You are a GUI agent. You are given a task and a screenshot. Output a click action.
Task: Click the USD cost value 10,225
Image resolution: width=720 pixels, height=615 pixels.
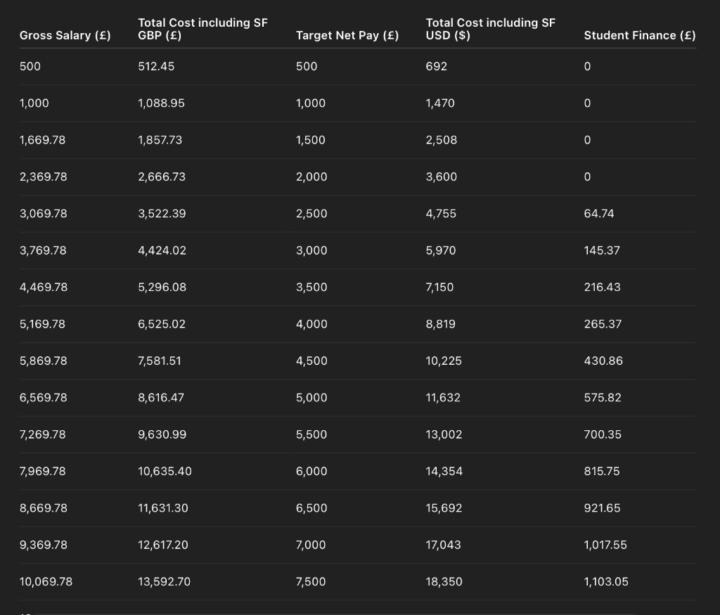tap(444, 361)
